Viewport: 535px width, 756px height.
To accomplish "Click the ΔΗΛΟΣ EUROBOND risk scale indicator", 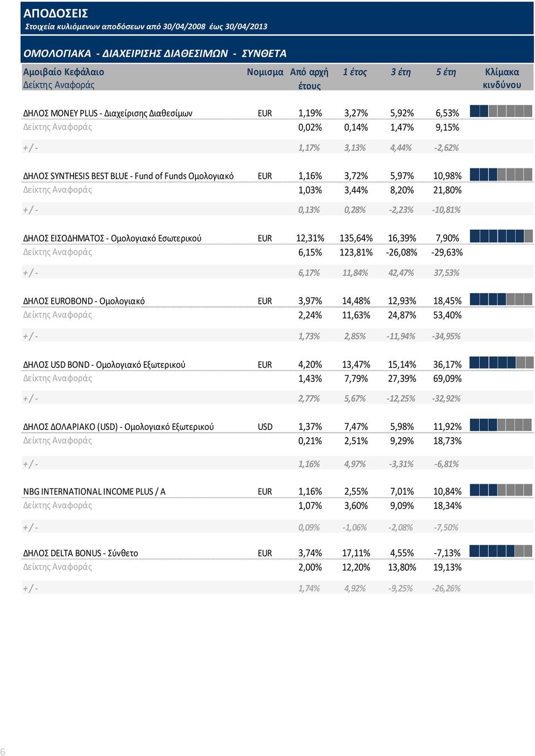I will [x=501, y=299].
